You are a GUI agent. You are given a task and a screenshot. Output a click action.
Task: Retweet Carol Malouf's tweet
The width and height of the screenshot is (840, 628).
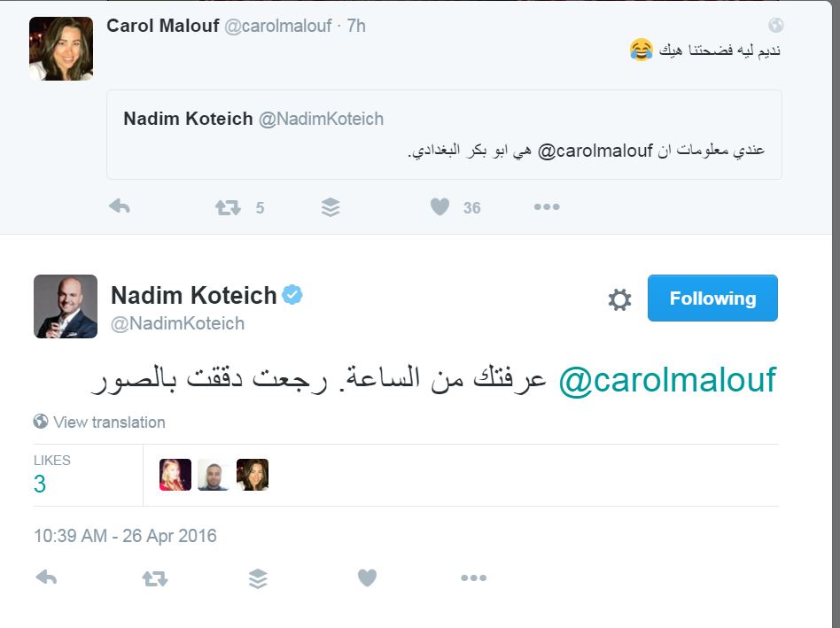(x=228, y=207)
